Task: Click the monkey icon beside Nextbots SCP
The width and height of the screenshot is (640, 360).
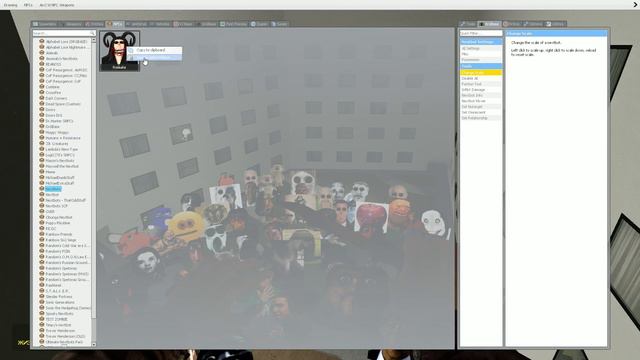Action: point(42,206)
